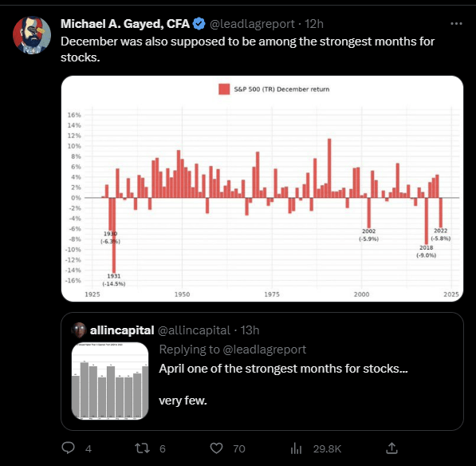Click the @allincapital handle in quote
The image size is (476, 466).
click(x=194, y=330)
